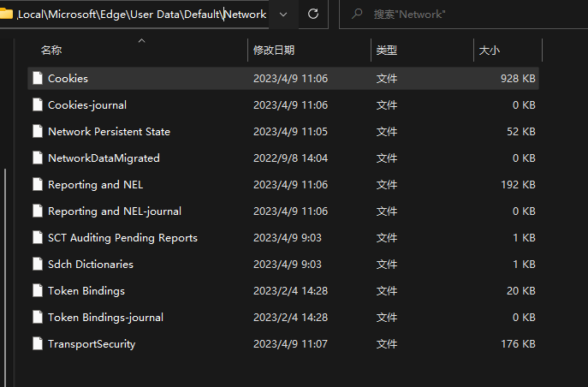Select the Cookies file icon
The image size is (588, 387).
pyautogui.click(x=38, y=78)
